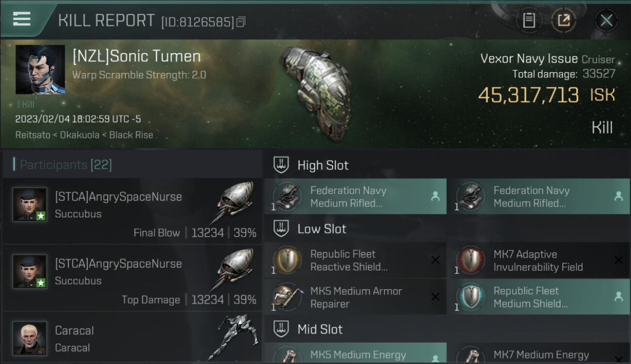Screen dimensions: 631x364
Task: Select Republic Fleet Medium Shield module
Action: [x=539, y=297]
